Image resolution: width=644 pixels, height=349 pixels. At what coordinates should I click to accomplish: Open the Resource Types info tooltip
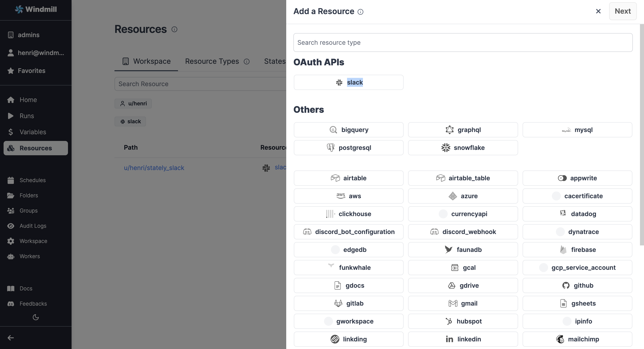pyautogui.click(x=247, y=62)
